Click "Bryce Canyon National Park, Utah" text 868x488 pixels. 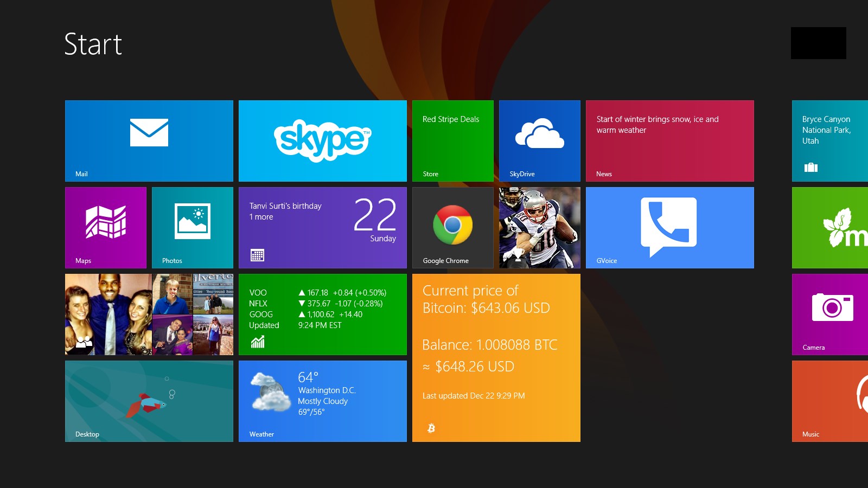coord(827,130)
